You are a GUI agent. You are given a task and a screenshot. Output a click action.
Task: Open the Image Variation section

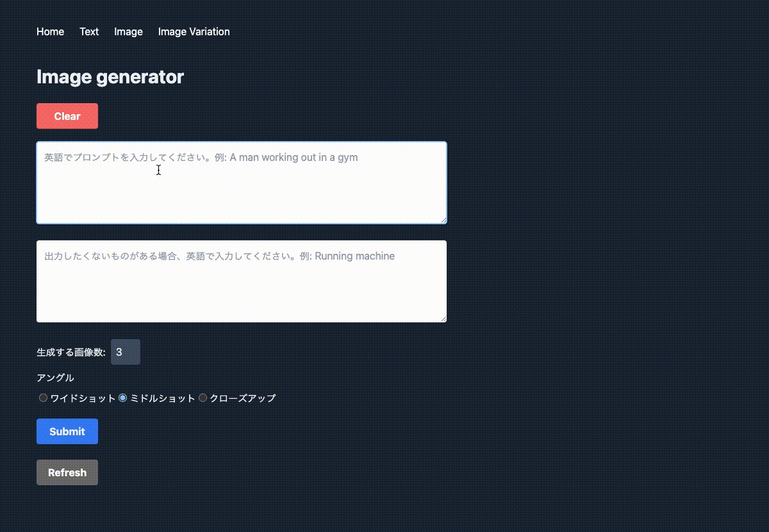194,31
